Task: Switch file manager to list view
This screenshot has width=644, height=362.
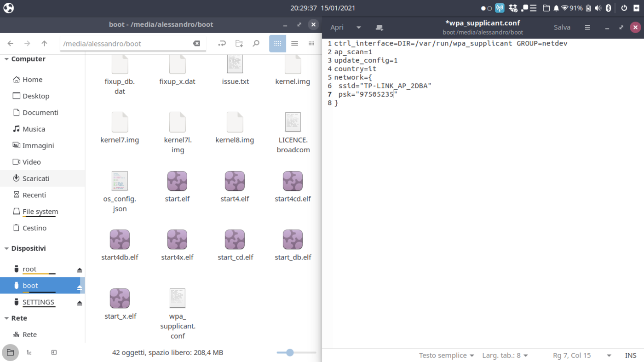Action: coord(294,43)
